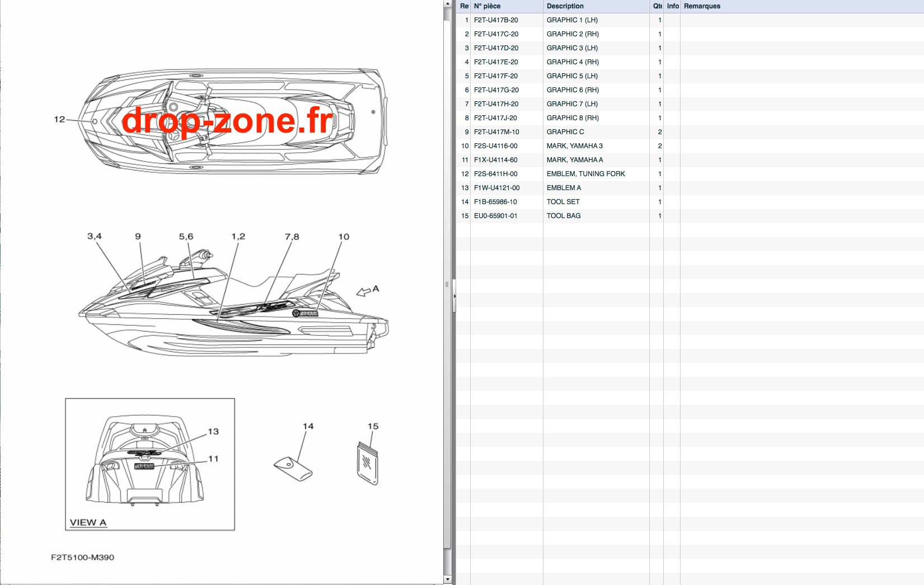The height and width of the screenshot is (585, 924).
Task: Select part number F2T-U417B-20
Action: pos(496,20)
